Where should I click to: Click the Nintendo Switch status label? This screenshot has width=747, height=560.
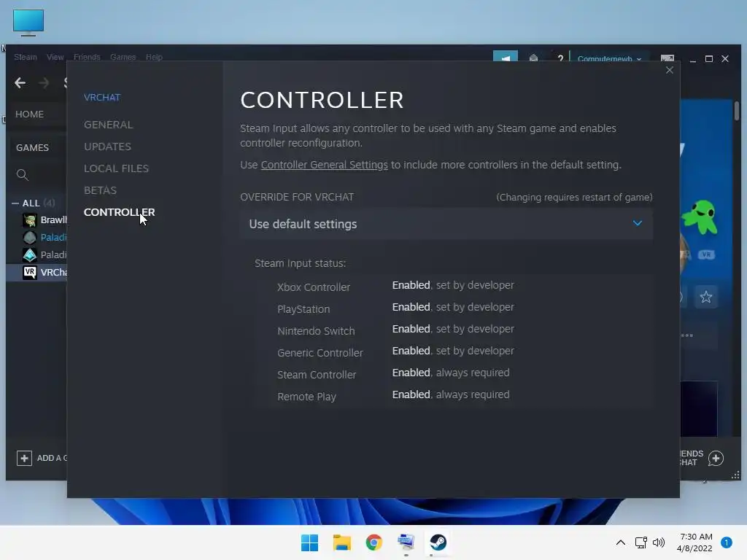click(x=316, y=331)
